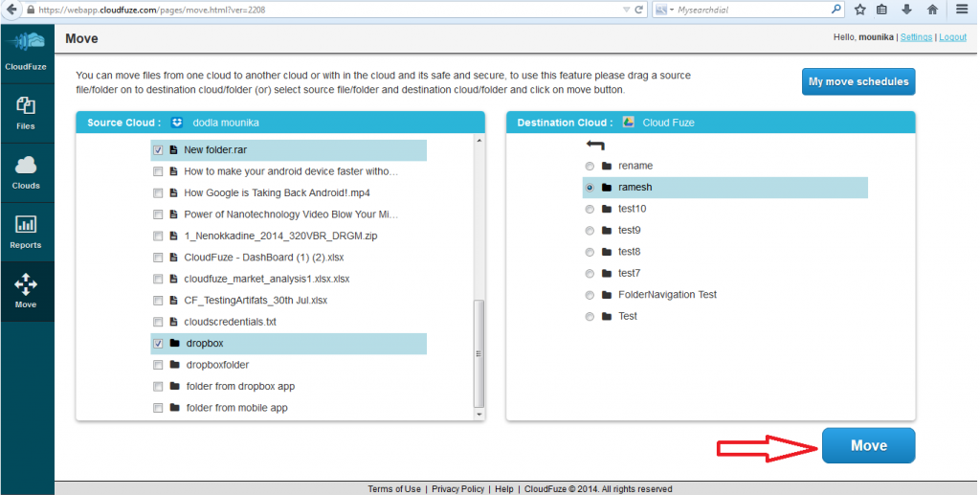Uncheck the dropbox folder checkbox
The image size is (980, 495).
pos(158,343)
